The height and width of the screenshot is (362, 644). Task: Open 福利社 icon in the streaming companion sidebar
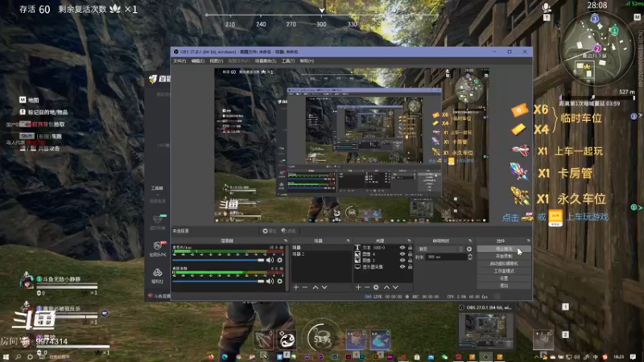point(157,276)
